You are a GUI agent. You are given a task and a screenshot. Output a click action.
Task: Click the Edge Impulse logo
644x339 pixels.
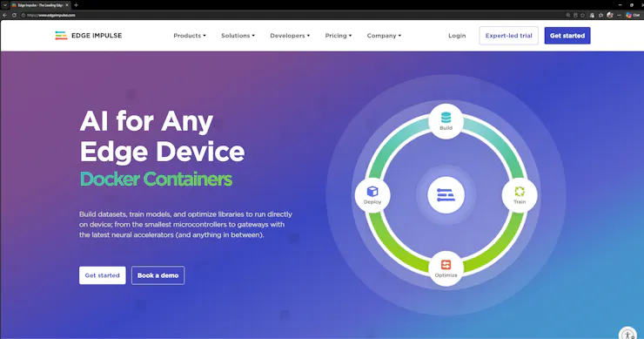[x=88, y=36]
